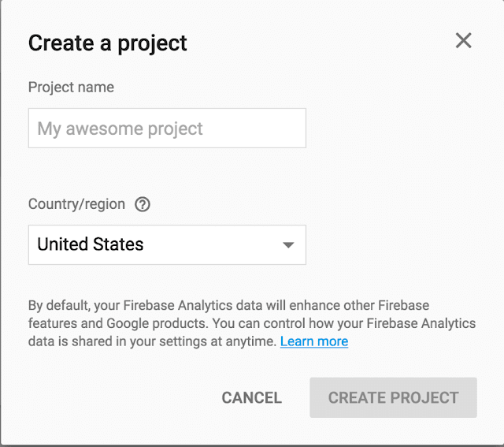This screenshot has width=504, height=447.
Task: Open the analytics data sharing Learn more
Action: 314,341
